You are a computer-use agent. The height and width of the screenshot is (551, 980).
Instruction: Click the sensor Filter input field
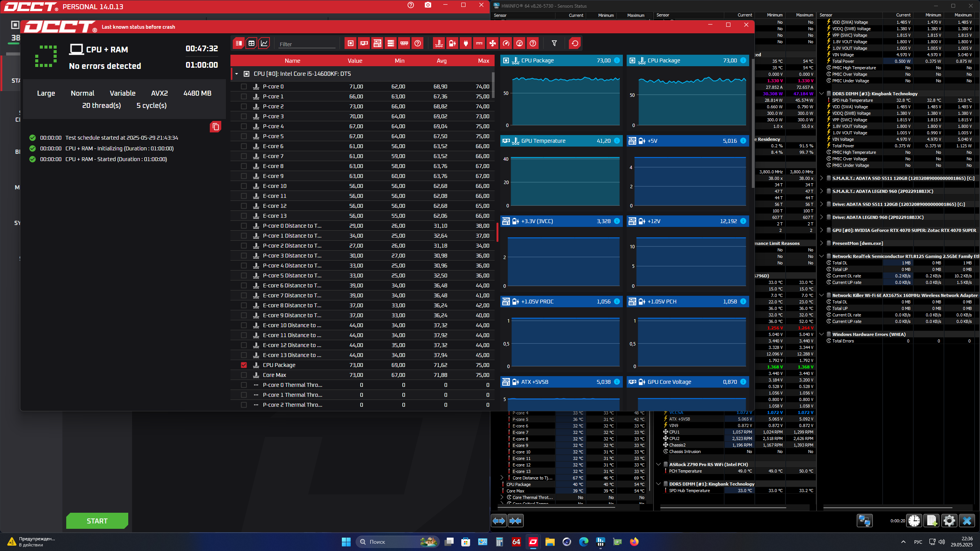click(x=307, y=44)
